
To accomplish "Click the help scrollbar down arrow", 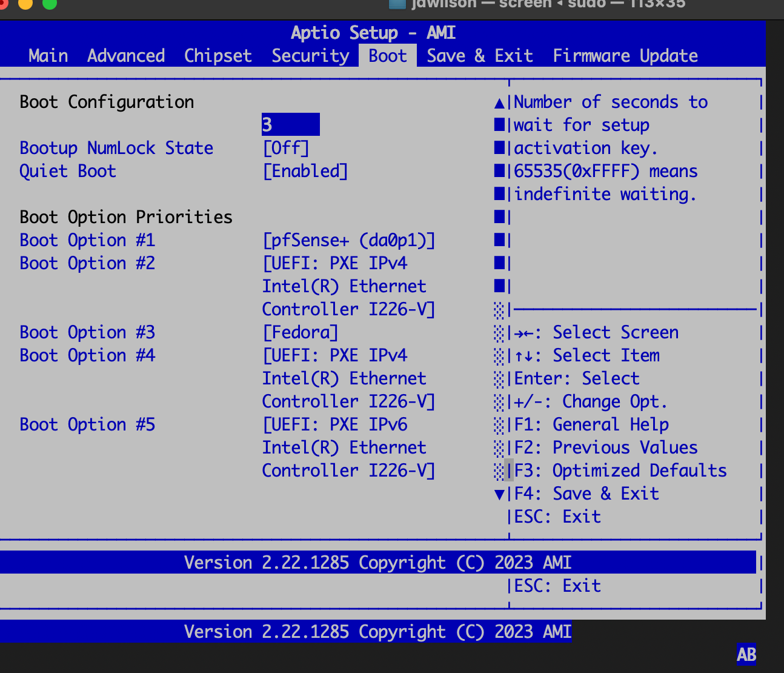I will [499, 494].
